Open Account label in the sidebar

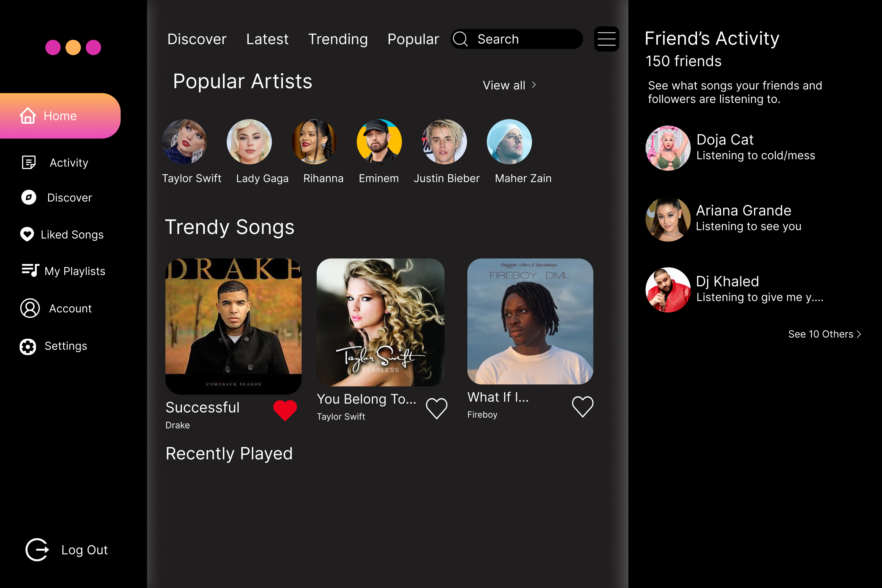pos(70,308)
